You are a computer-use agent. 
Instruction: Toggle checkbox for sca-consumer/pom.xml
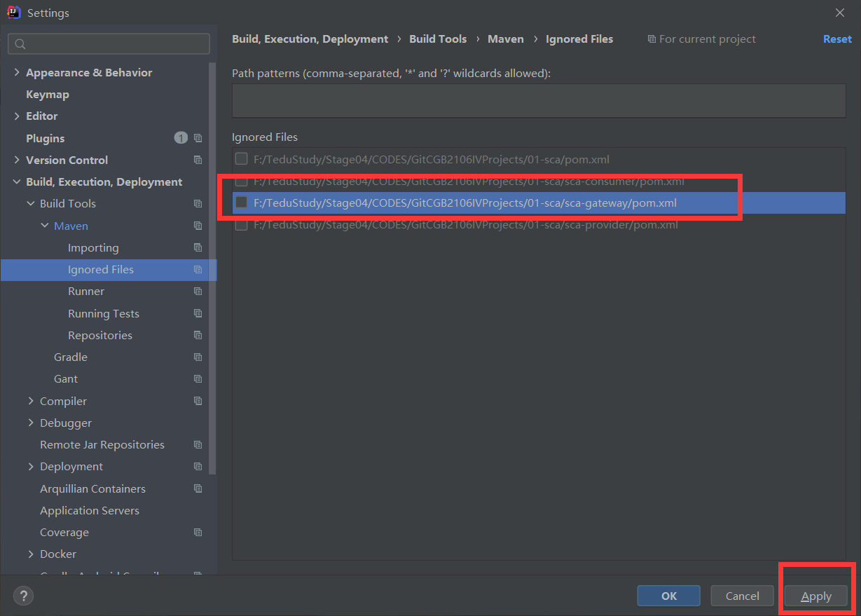(x=241, y=181)
